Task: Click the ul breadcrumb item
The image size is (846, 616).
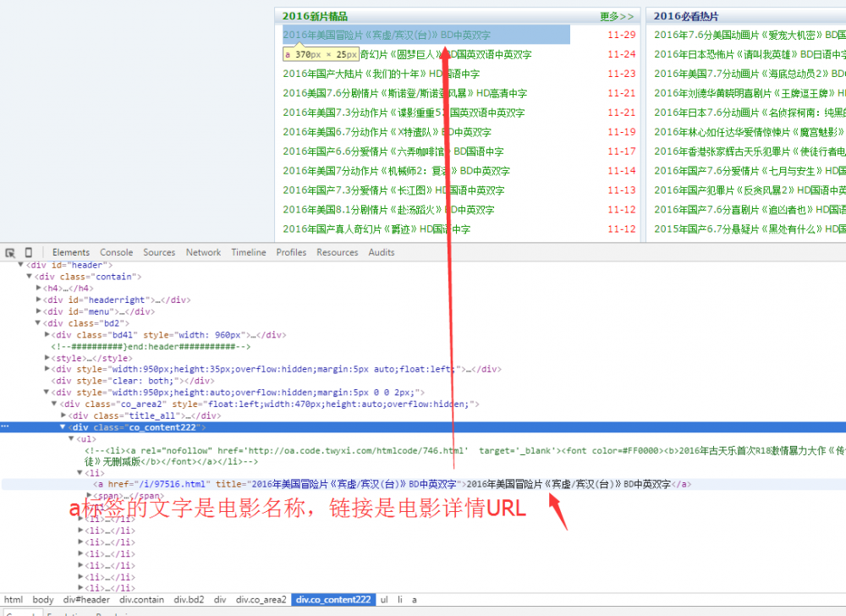Action: [384, 599]
